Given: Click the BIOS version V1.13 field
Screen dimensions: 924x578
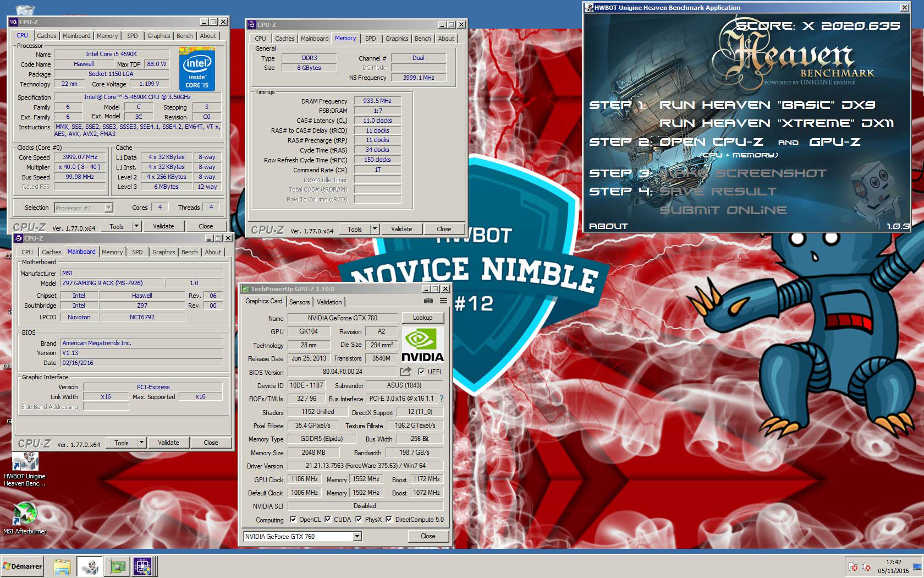Looking at the screenshot, I should click(x=141, y=353).
